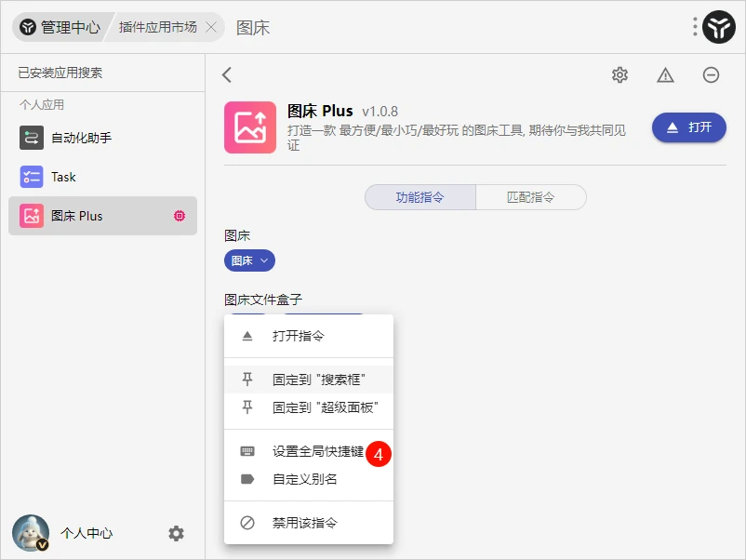Click the v1.0.8 version label

(x=380, y=112)
